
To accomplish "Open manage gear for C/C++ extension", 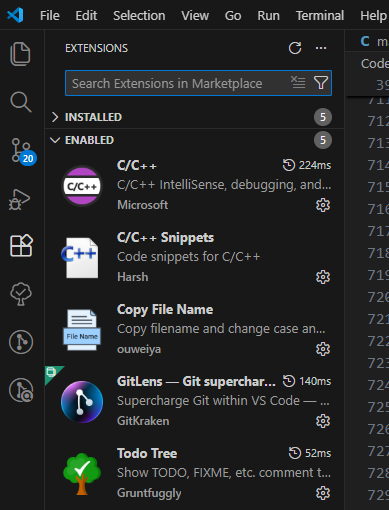I will pyautogui.click(x=323, y=205).
